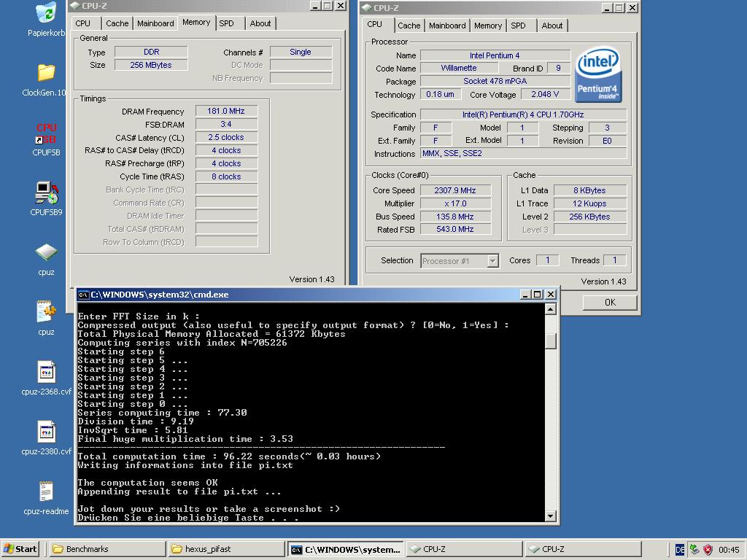Click the Multiplier x 17.0 value
747x560 pixels.
(455, 203)
